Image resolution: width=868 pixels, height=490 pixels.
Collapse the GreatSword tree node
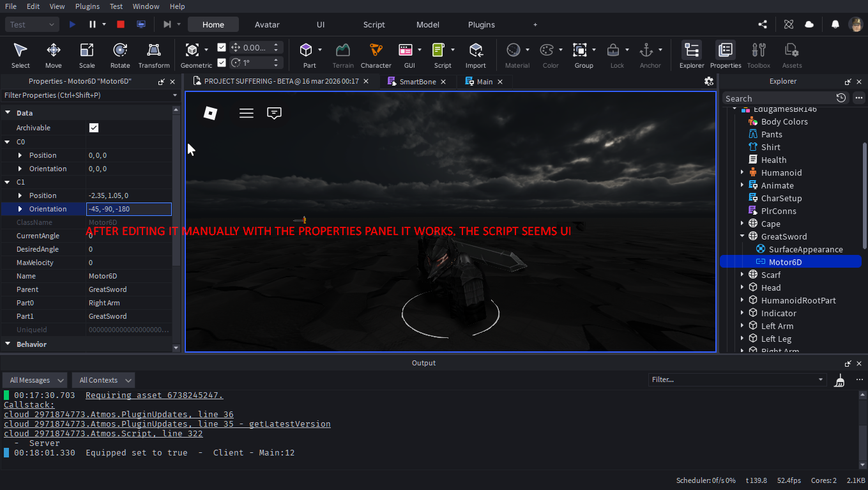coord(742,236)
